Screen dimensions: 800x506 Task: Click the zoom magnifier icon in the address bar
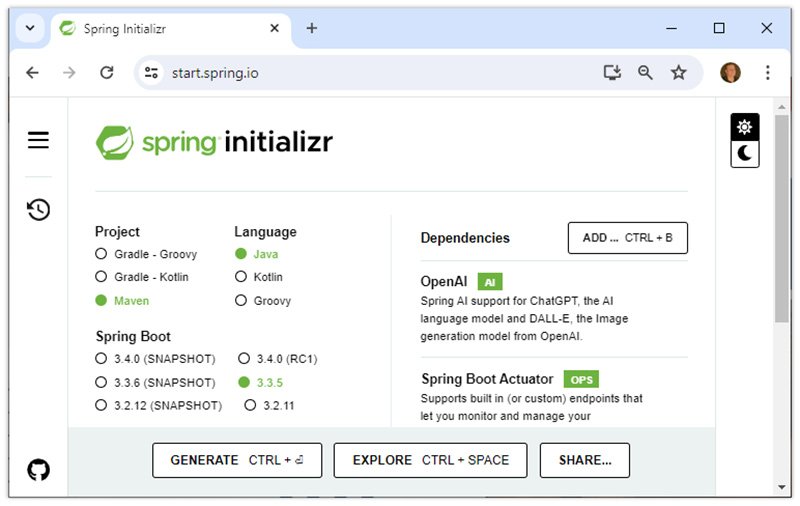click(645, 72)
